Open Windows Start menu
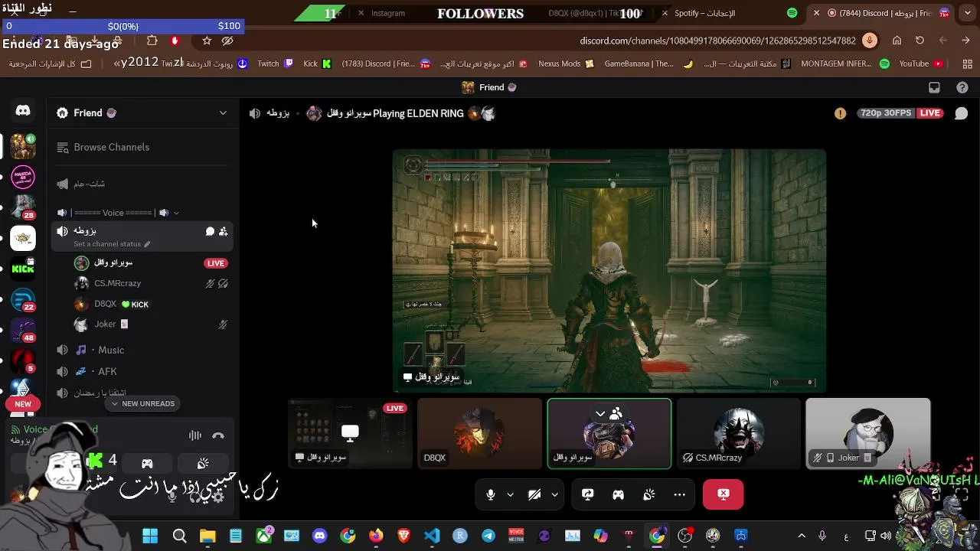Viewport: 980px width, 551px height. click(x=150, y=536)
